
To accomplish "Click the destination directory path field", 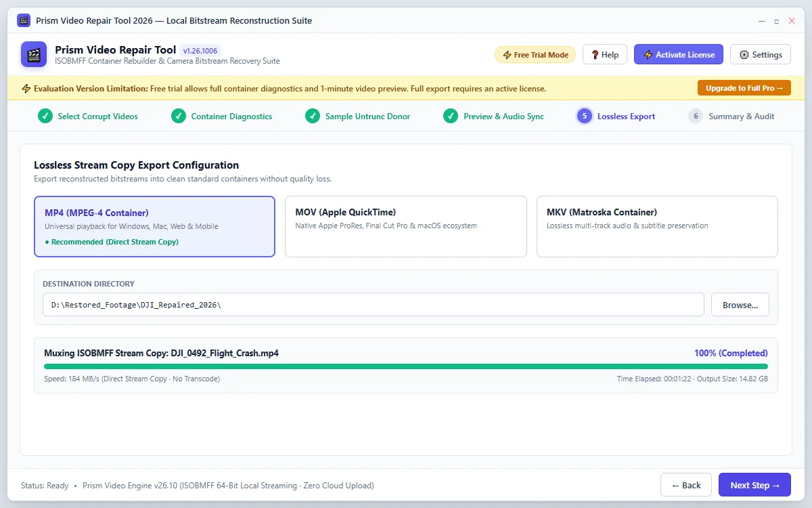I will click(x=374, y=305).
